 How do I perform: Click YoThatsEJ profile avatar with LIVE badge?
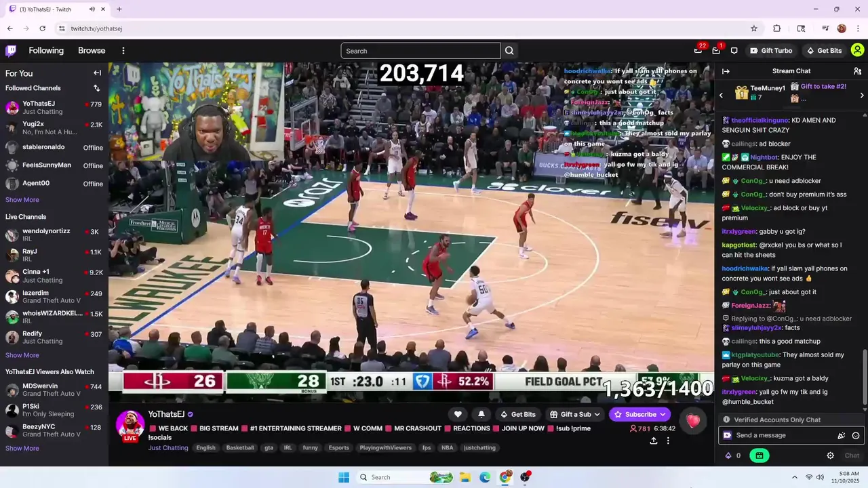[130, 426]
